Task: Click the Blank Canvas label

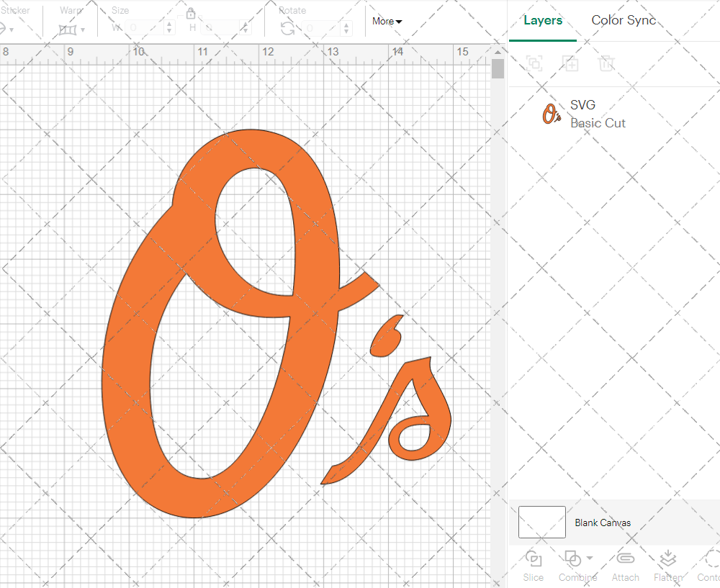Action: [x=603, y=523]
